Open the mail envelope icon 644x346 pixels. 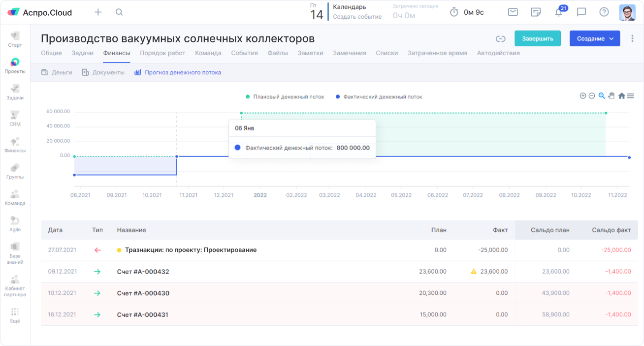pos(513,12)
